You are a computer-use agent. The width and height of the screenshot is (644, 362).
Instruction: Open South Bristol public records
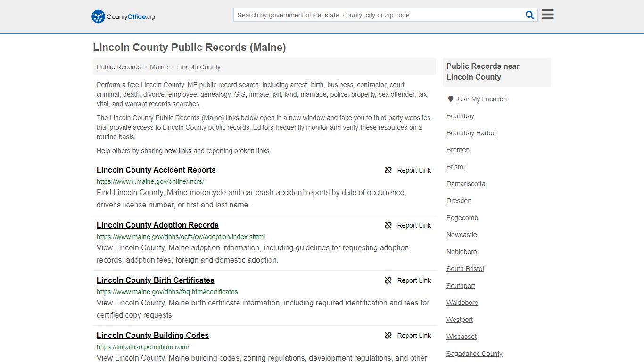click(465, 269)
